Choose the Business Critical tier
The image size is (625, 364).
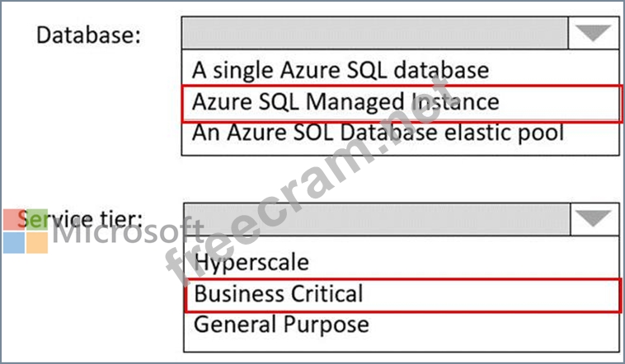(x=279, y=294)
